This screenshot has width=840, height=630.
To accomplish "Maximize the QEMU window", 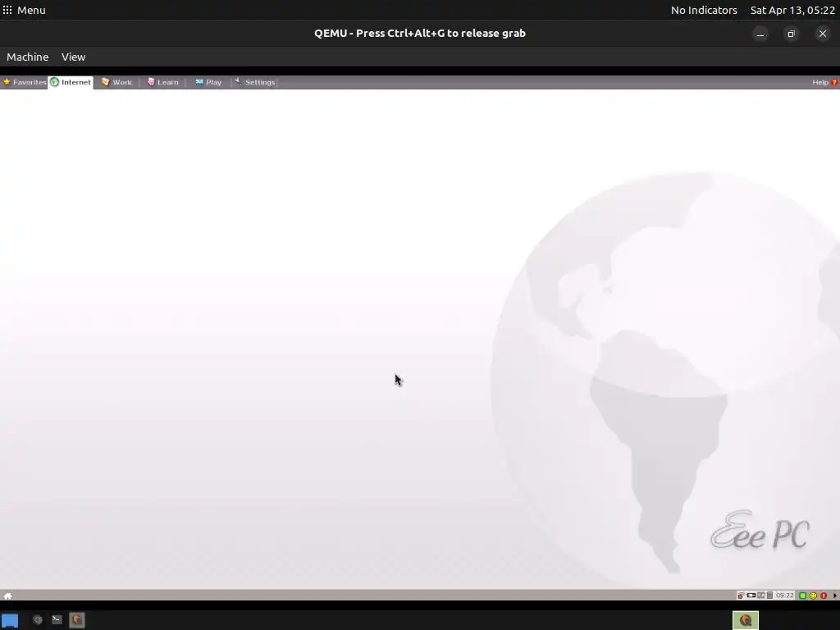I will 792,34.
